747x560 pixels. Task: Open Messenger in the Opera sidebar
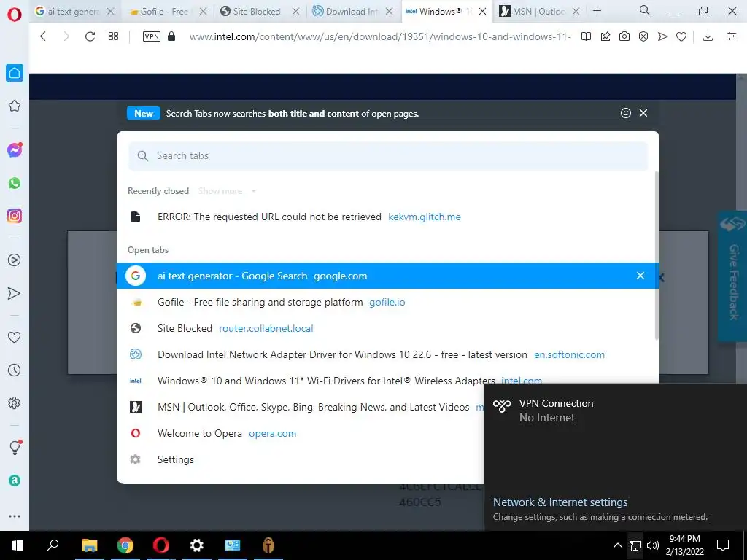pyautogui.click(x=15, y=150)
